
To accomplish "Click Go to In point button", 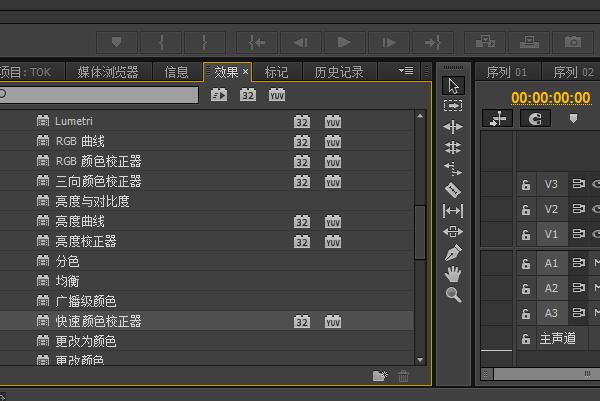I will tap(257, 42).
